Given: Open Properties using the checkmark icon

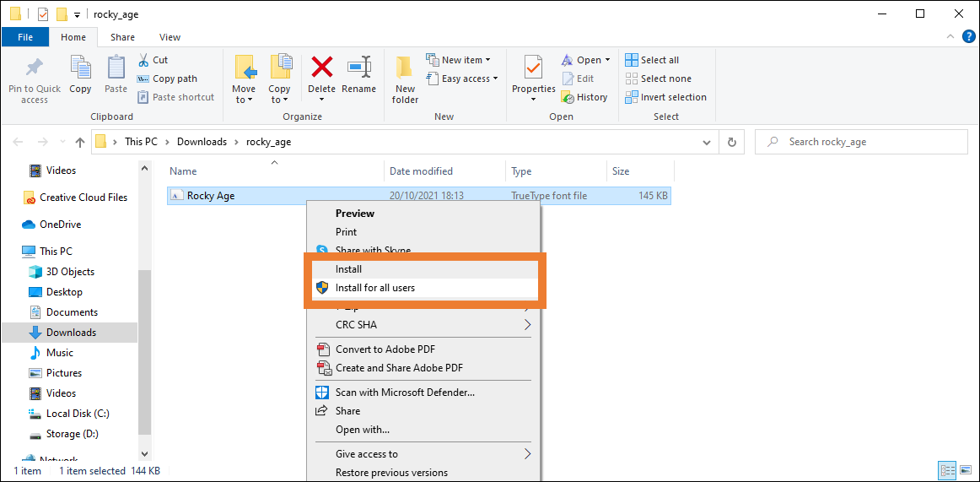Looking at the screenshot, I should [533, 68].
